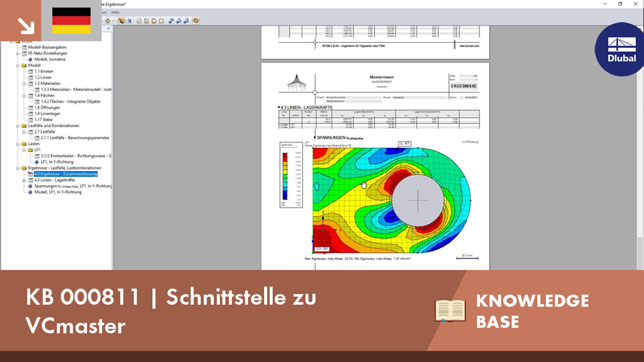Click the 23.50 value label on plot
This screenshot has height=362, width=644.
coord(322,249)
